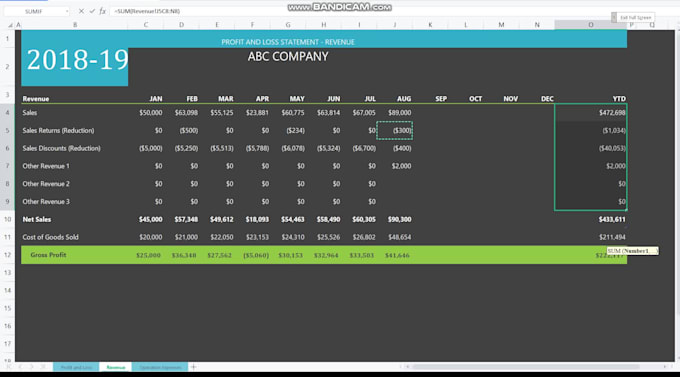The width and height of the screenshot is (680, 377).
Task: Add a new sheet with the plus icon
Action: click(193, 367)
